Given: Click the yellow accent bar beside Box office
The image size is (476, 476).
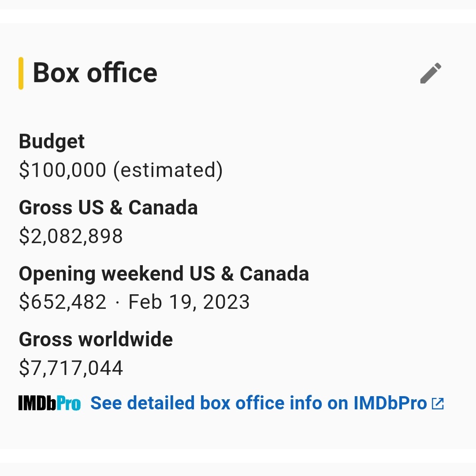Looking at the screenshot, I should [x=21, y=73].
